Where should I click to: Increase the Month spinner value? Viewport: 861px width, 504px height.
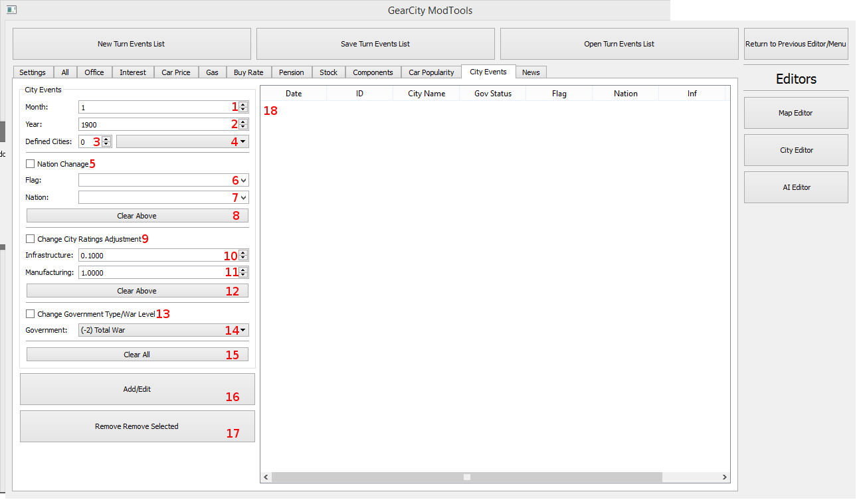tap(243, 104)
